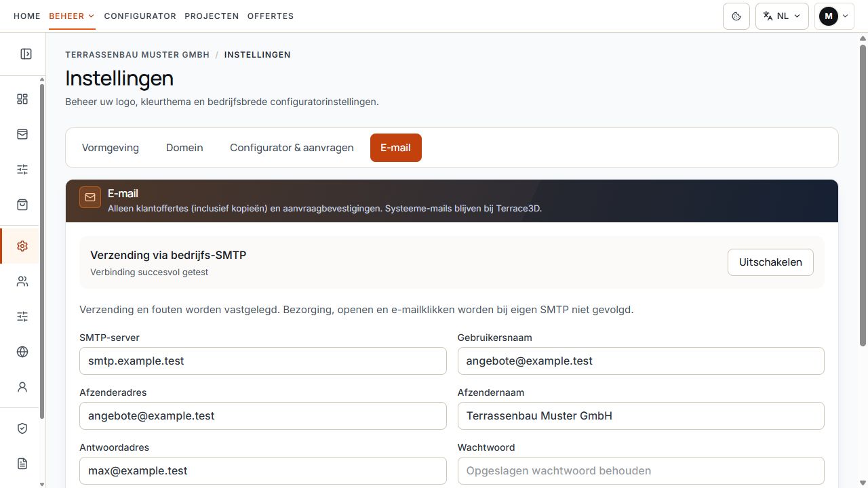
Task: Open the shopping bag icon in sidebar
Action: [x=22, y=205]
